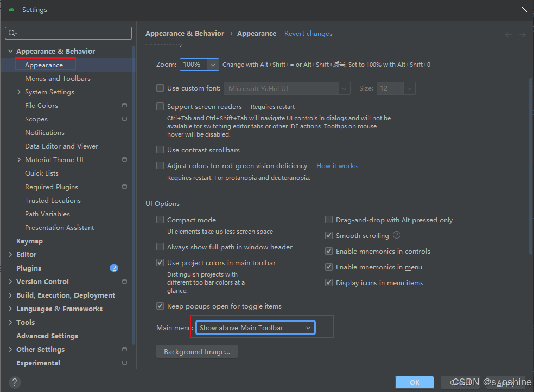The width and height of the screenshot is (534, 392).
Task: Expand the Editor section
Action: point(10,254)
